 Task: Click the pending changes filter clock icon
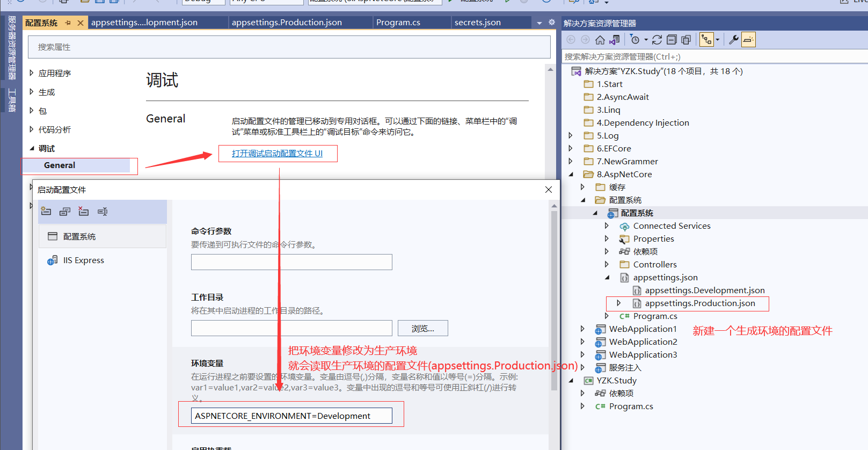[x=635, y=40]
